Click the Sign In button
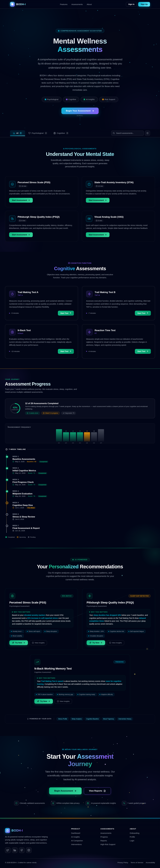Screen dimensions: 160x868 131,4
